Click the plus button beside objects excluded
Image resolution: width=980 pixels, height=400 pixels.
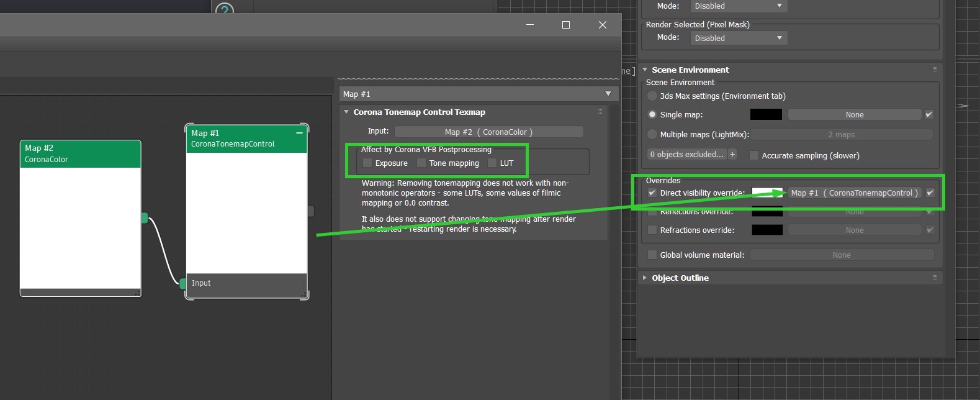pos(732,155)
